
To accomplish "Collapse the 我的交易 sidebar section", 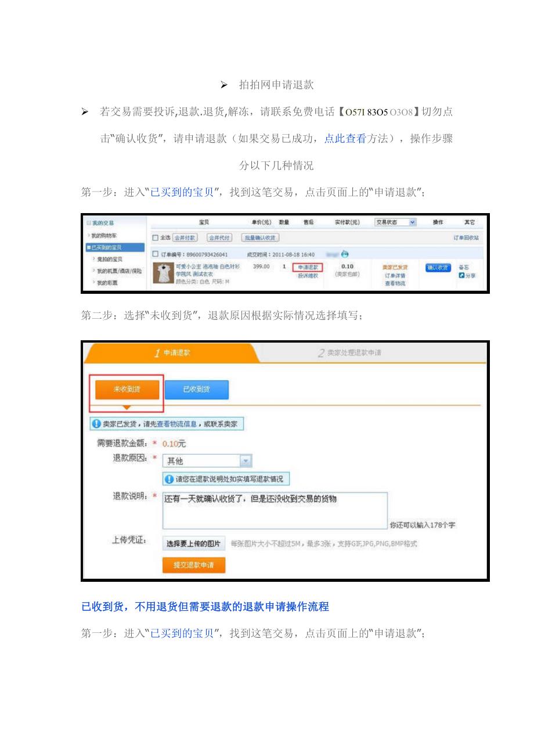I will pyautogui.click(x=89, y=223).
